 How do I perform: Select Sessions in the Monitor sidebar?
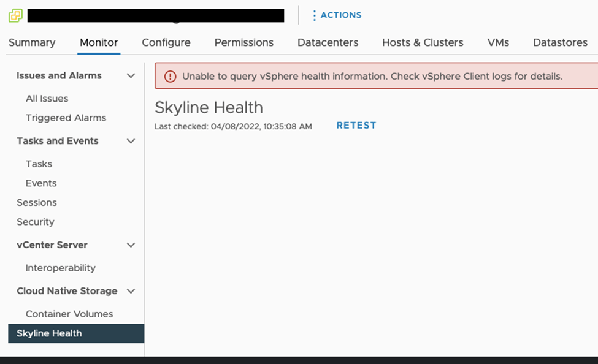tap(36, 202)
